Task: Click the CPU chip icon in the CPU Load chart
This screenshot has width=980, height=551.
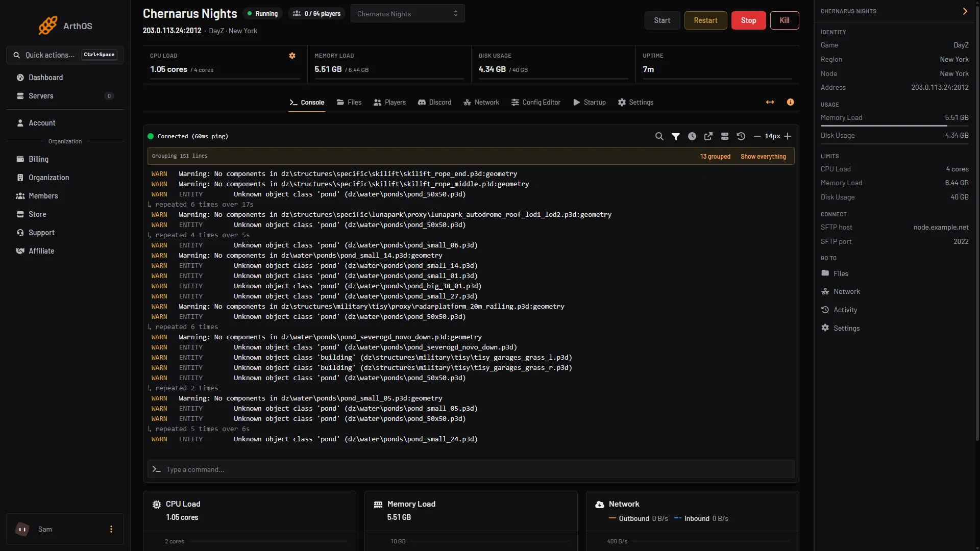Action: coord(157,505)
